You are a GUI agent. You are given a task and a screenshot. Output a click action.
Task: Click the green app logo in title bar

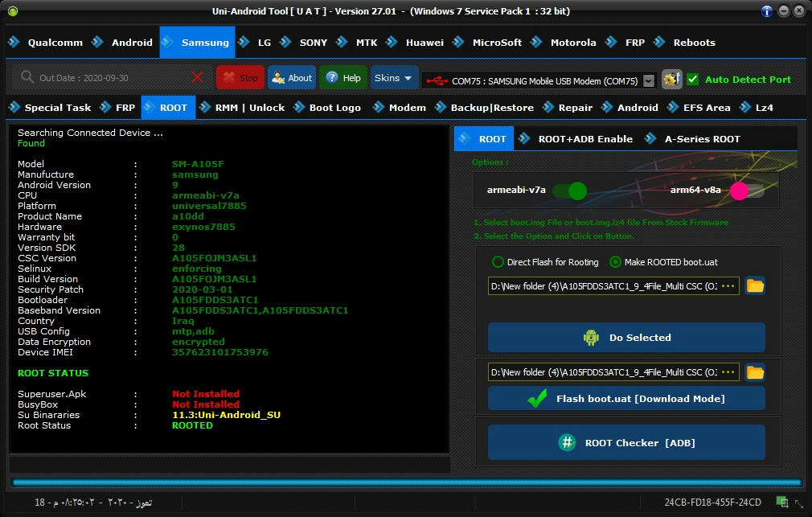(x=13, y=11)
